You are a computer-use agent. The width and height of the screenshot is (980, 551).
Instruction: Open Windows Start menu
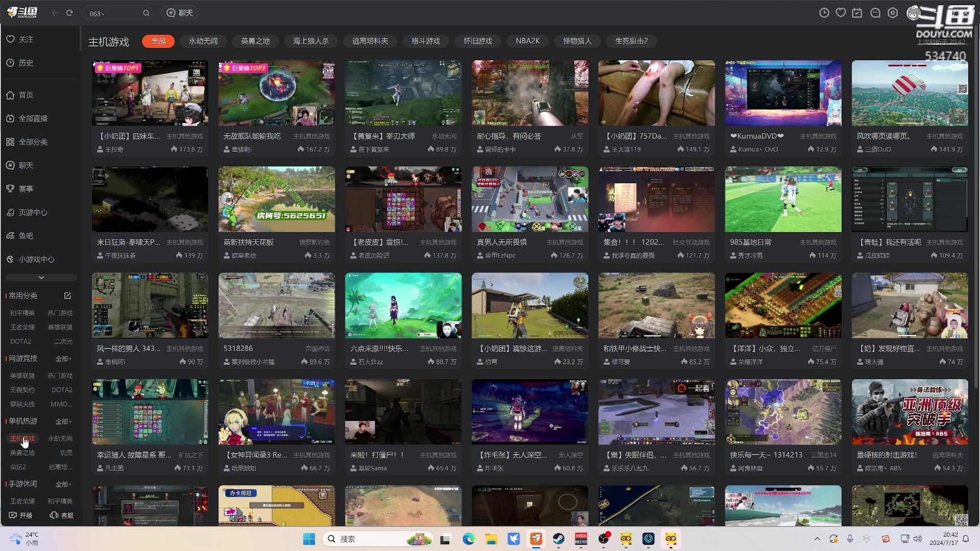click(309, 539)
